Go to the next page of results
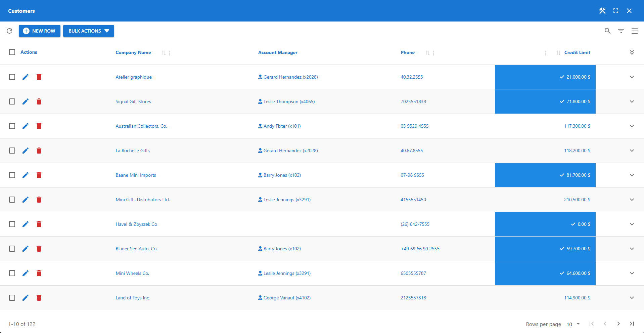The height and width of the screenshot is (333, 644). [x=618, y=324]
